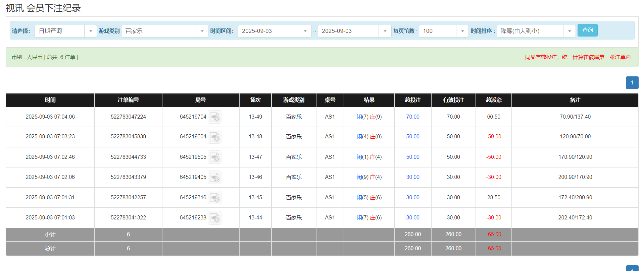Click 30.00 bet amount for round 13-44
Viewport: 644px width, 271px height.
coord(412,218)
